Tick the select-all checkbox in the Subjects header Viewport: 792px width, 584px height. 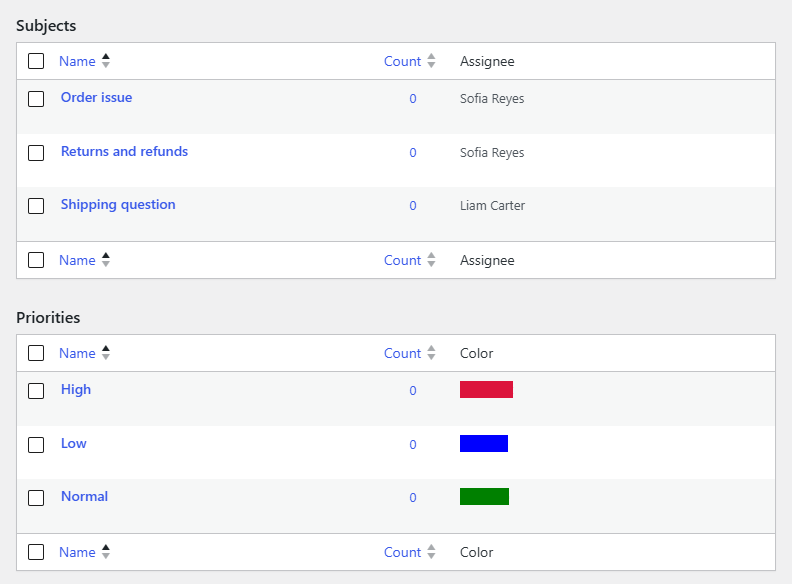pos(36,61)
